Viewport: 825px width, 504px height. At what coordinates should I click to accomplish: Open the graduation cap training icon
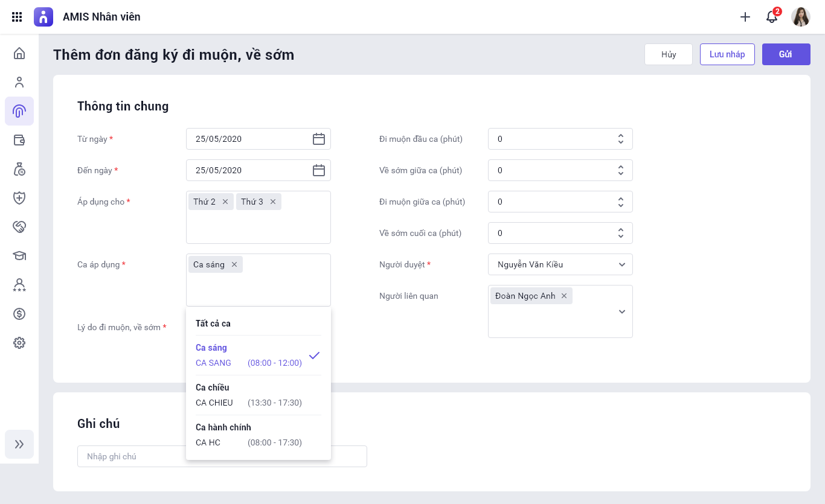(x=19, y=256)
